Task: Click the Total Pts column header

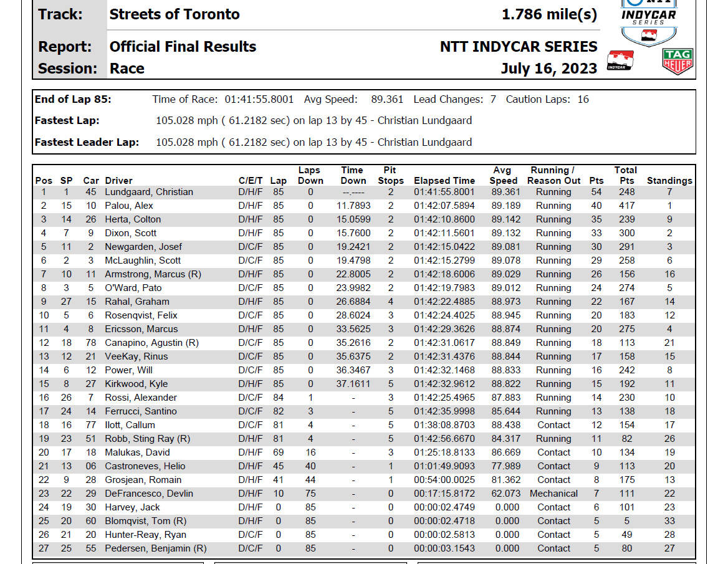Action: [626, 176]
